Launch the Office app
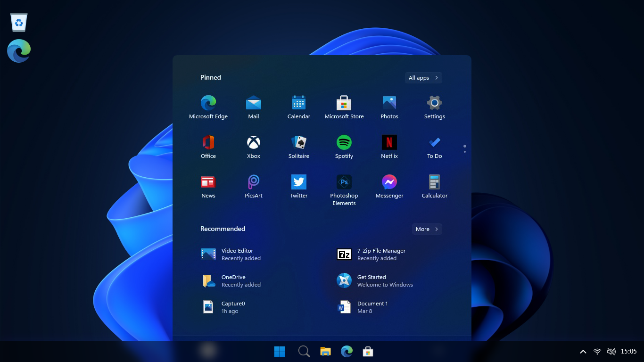This screenshot has width=644, height=362. [208, 147]
